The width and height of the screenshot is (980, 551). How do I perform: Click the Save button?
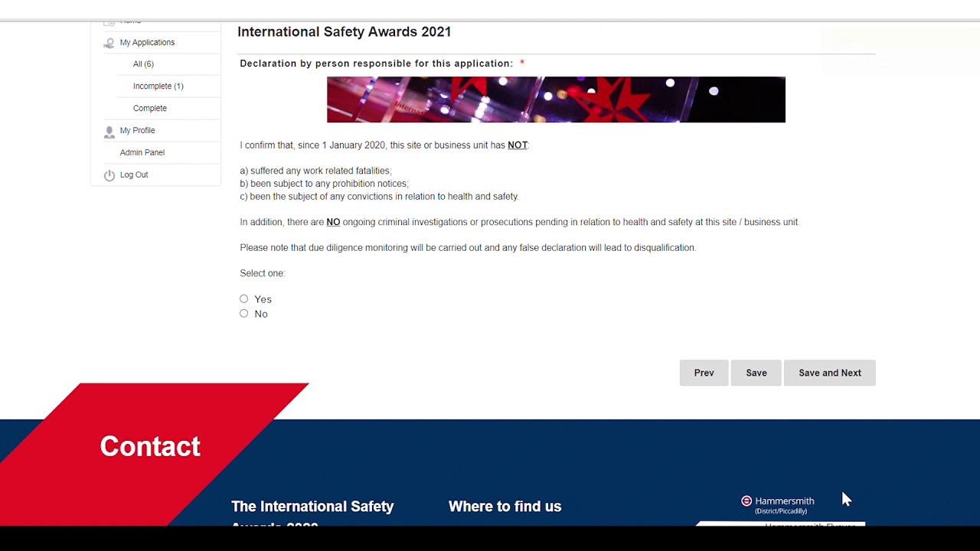pyautogui.click(x=756, y=373)
